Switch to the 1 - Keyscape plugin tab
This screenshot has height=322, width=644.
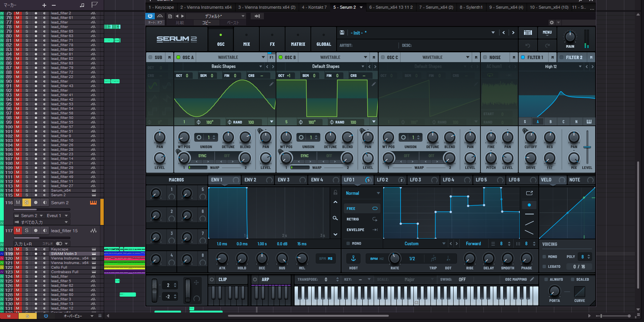point(161,7)
